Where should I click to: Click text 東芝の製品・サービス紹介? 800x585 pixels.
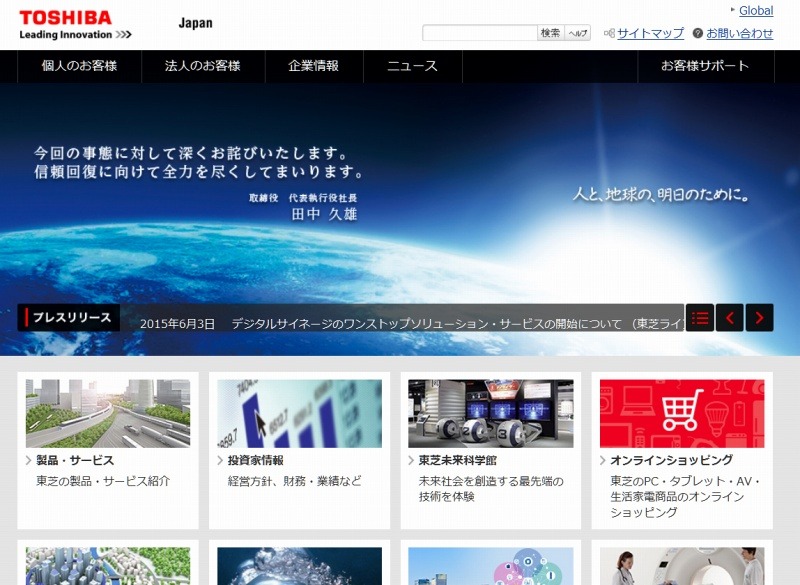pyautogui.click(x=103, y=481)
